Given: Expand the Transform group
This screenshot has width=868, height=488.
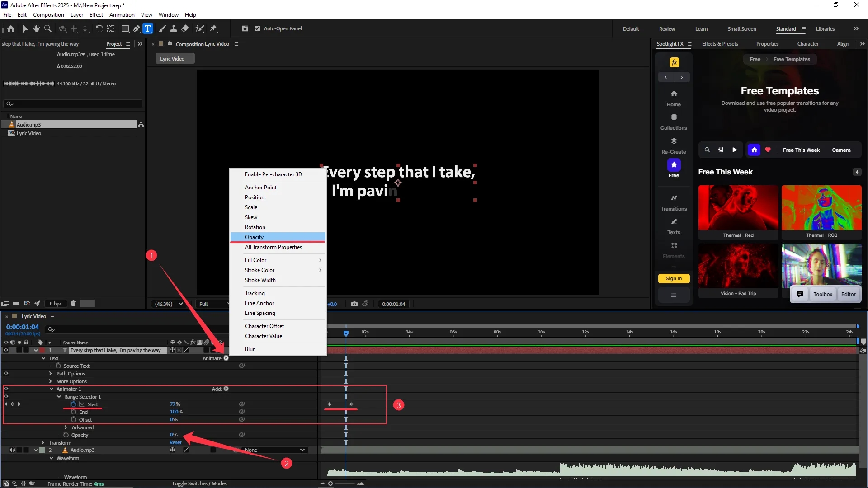Looking at the screenshot, I should [43, 443].
